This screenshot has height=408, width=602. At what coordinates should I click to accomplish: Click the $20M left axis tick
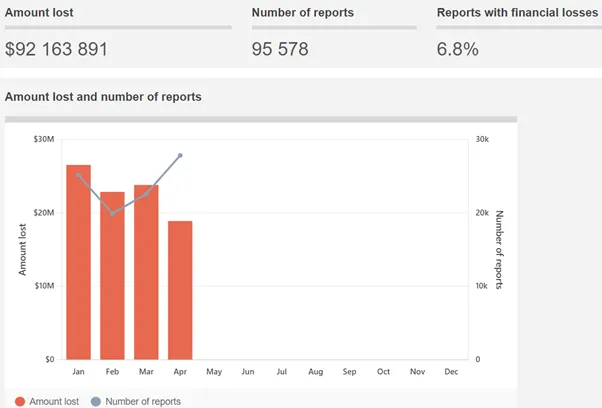[x=44, y=213]
